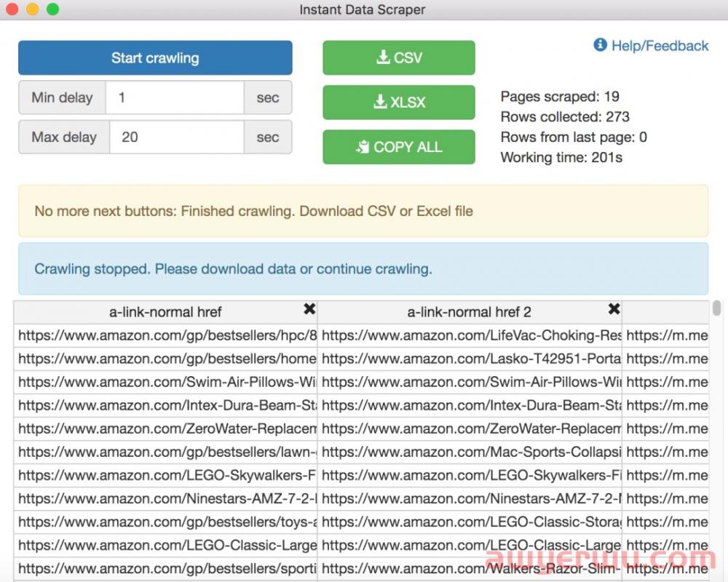Select the bestsellers/hpc URL cell

click(x=166, y=335)
